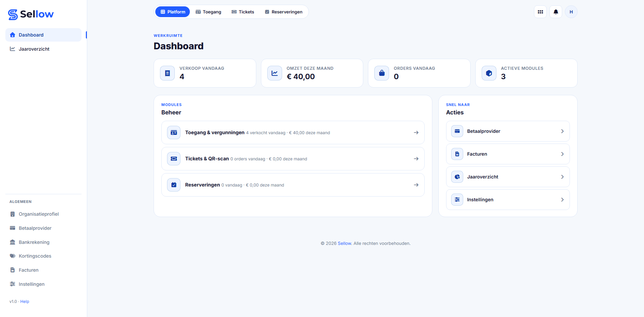Click the Verkoop vandaag value 4
This screenshot has width=644, height=317.
(x=182, y=76)
